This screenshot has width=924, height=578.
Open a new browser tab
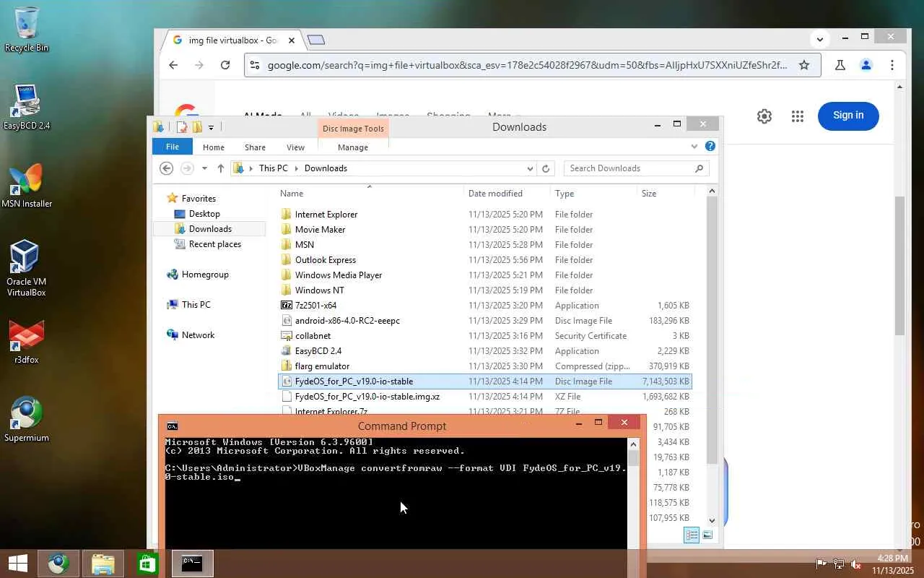point(315,40)
